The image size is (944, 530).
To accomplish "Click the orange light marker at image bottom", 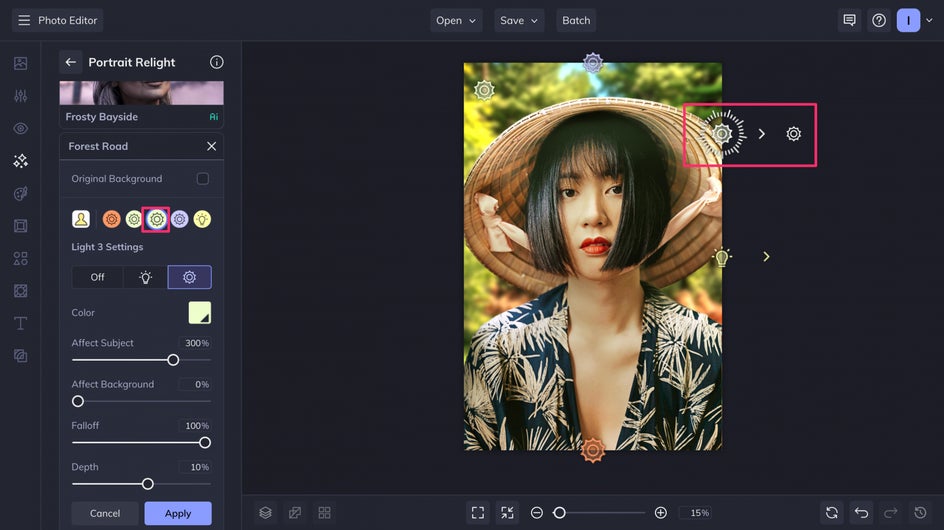I will tap(593, 450).
